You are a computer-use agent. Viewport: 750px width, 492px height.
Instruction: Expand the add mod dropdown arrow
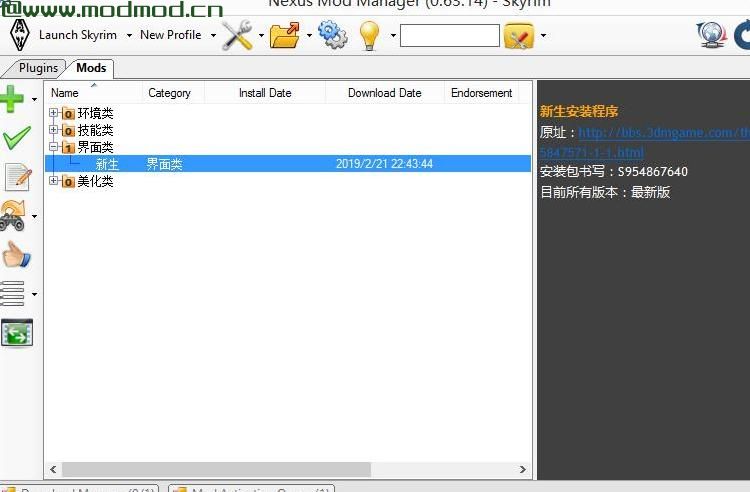34,99
